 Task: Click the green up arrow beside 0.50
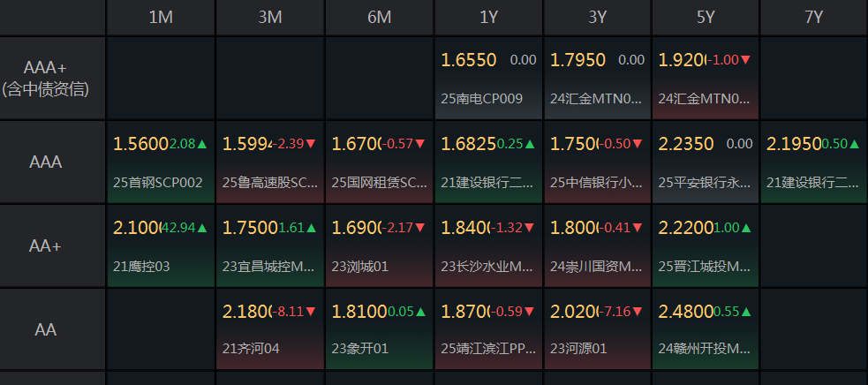coord(854,144)
